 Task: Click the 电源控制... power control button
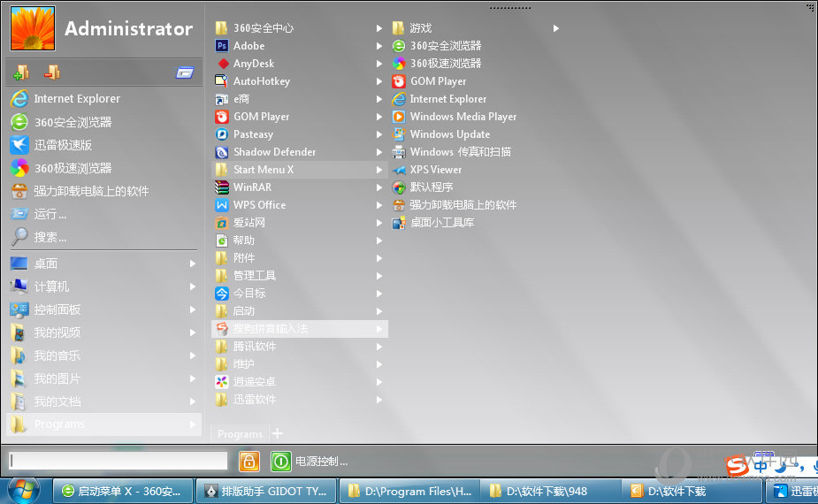pyautogui.click(x=321, y=462)
